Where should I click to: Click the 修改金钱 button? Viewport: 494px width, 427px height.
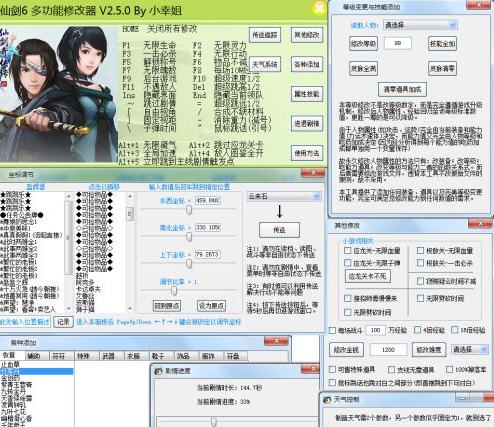pos(346,350)
